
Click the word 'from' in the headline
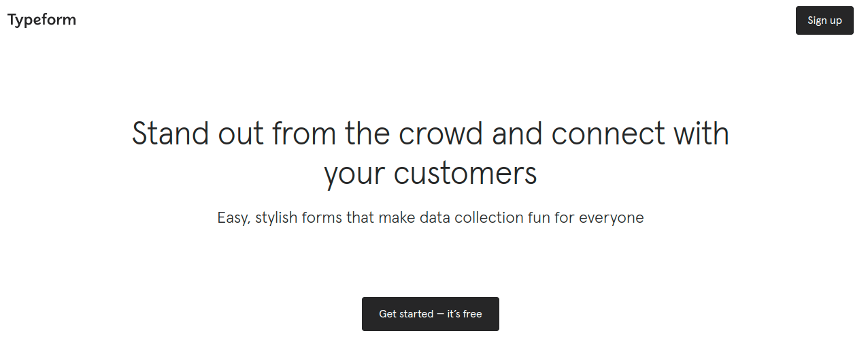(x=303, y=133)
